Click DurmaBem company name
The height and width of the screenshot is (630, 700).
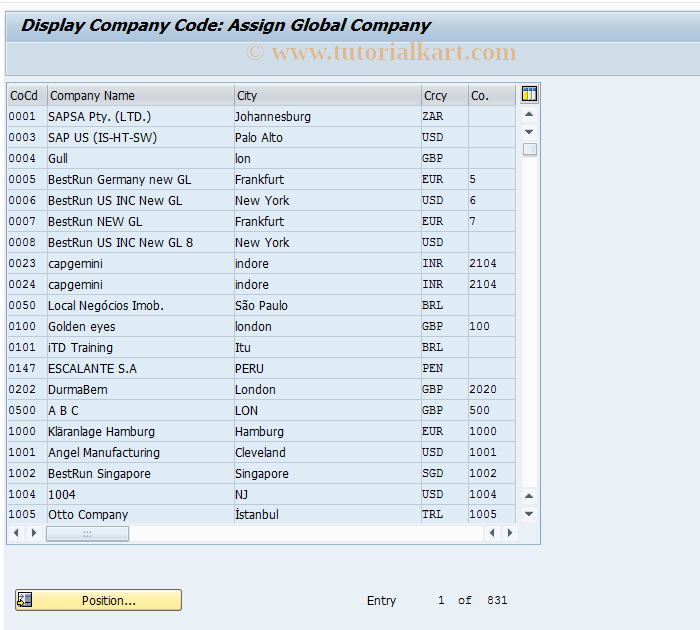click(x=141, y=389)
